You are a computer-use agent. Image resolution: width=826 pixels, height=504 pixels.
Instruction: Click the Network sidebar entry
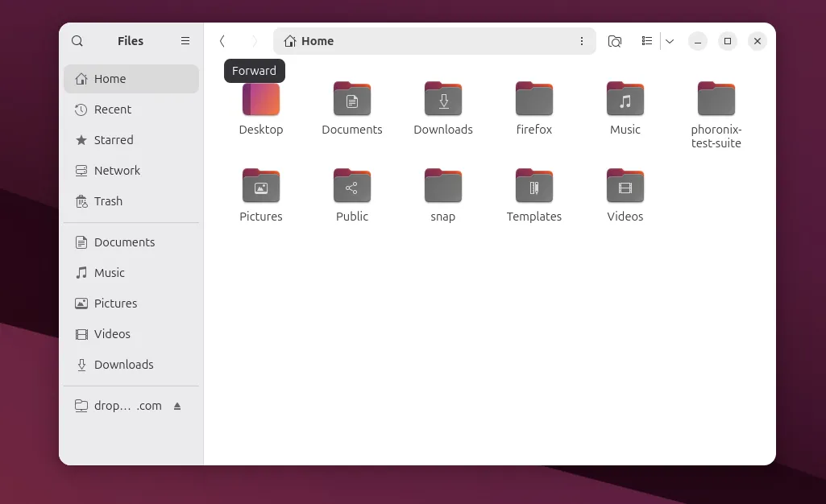(117, 171)
